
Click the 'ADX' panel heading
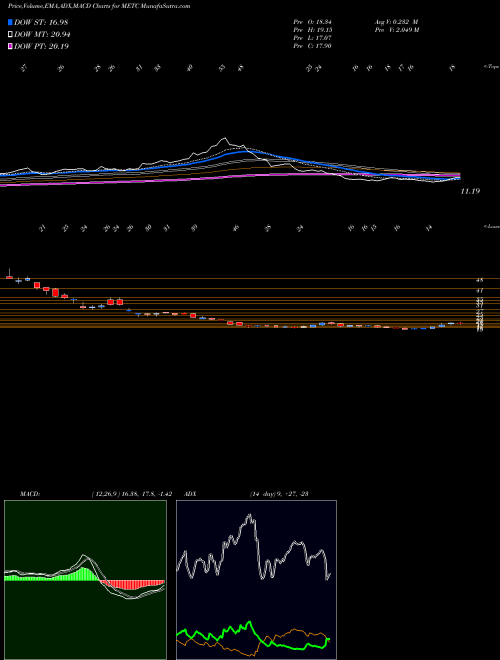coord(190,494)
